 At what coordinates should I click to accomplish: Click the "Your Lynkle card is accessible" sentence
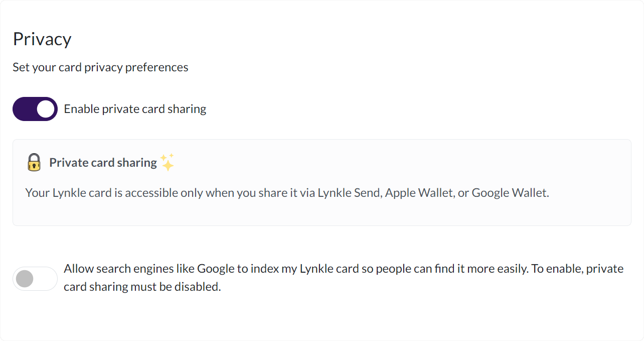pos(287,193)
